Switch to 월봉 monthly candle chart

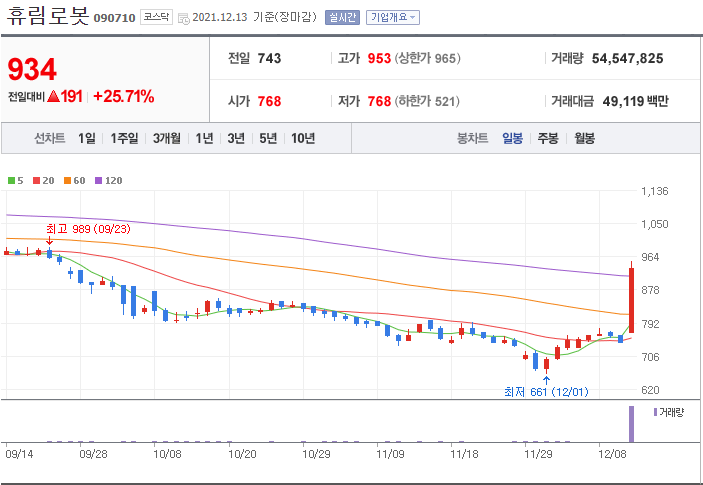tap(584, 138)
